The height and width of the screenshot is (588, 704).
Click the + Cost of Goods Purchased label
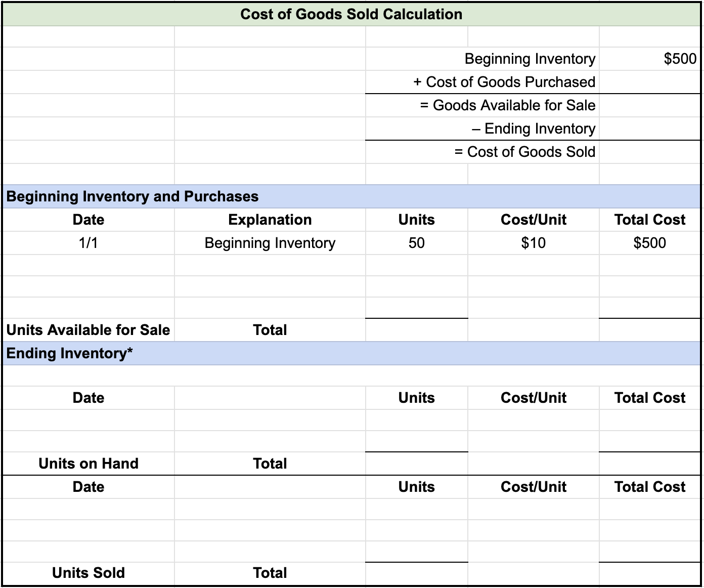pos(504,82)
